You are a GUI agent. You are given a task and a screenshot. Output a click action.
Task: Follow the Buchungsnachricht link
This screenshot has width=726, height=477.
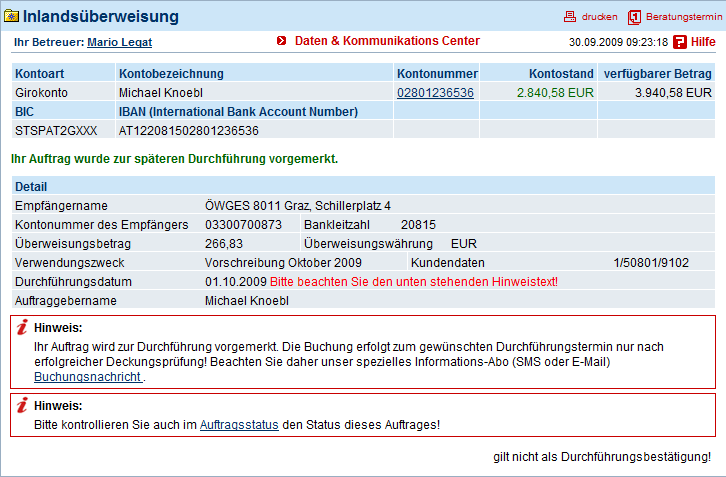click(88, 377)
